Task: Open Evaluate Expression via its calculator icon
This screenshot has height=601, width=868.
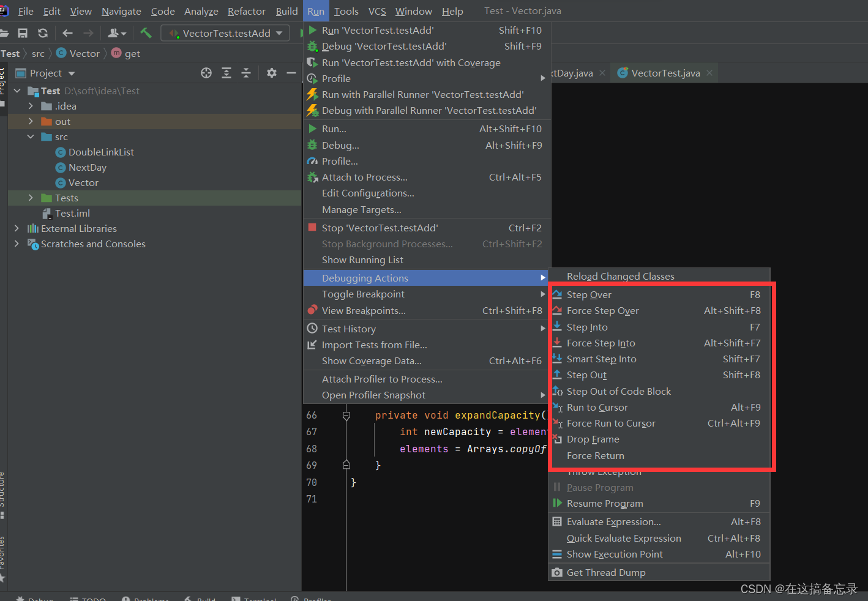Action: click(557, 521)
